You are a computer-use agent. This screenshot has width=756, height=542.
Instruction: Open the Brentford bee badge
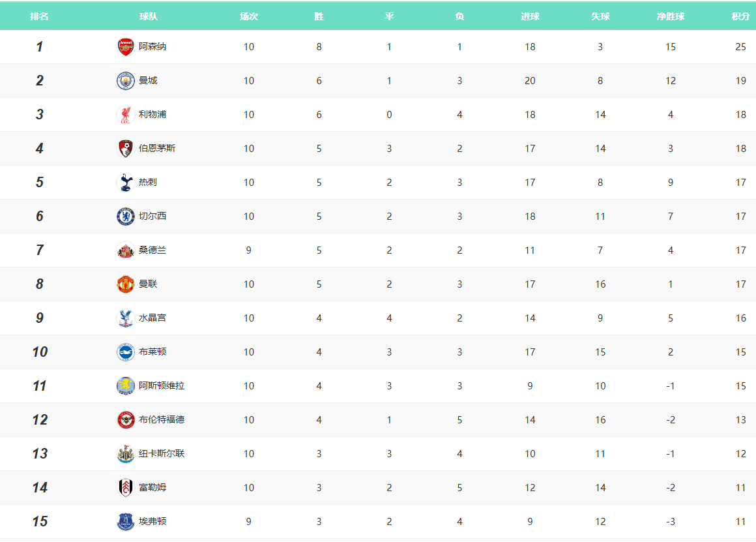tap(126, 420)
